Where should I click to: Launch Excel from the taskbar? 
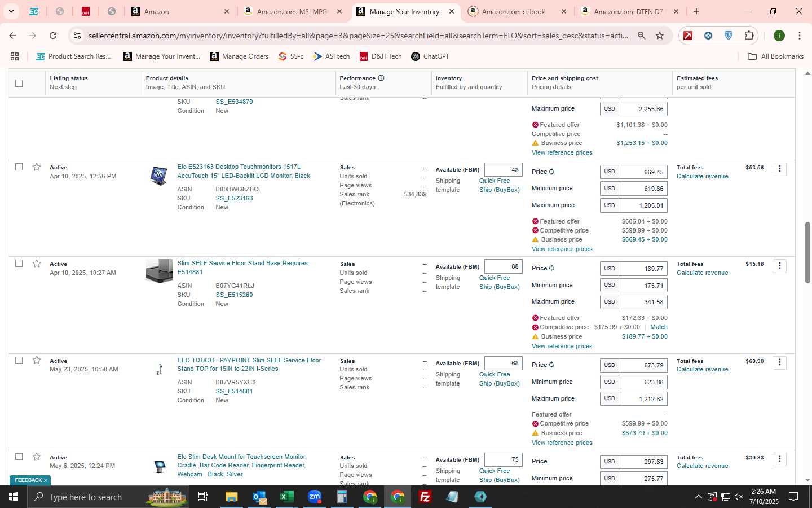click(x=286, y=497)
